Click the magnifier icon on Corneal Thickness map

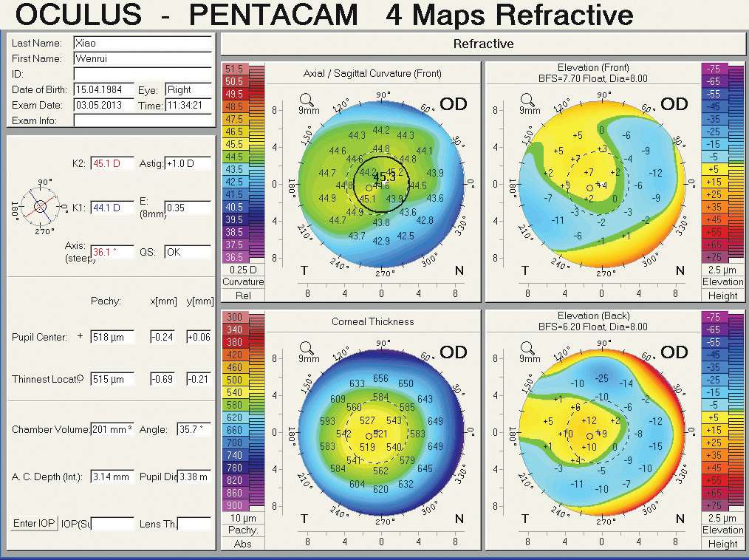point(307,349)
